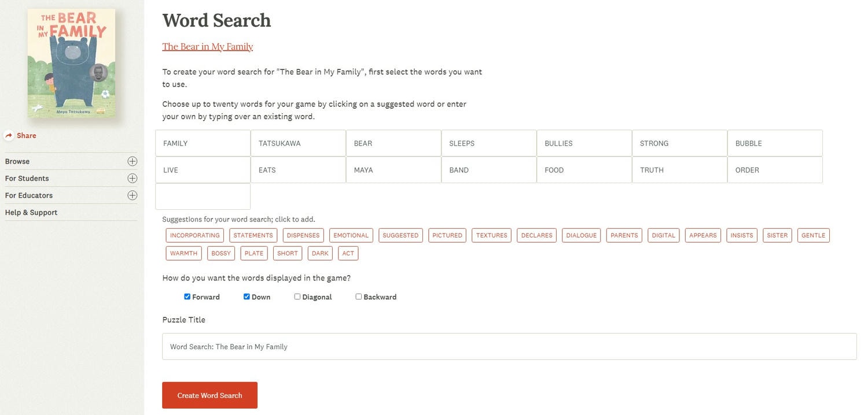Image resolution: width=868 pixels, height=415 pixels.
Task: Enable the Diagonal checkbox
Action: point(297,297)
